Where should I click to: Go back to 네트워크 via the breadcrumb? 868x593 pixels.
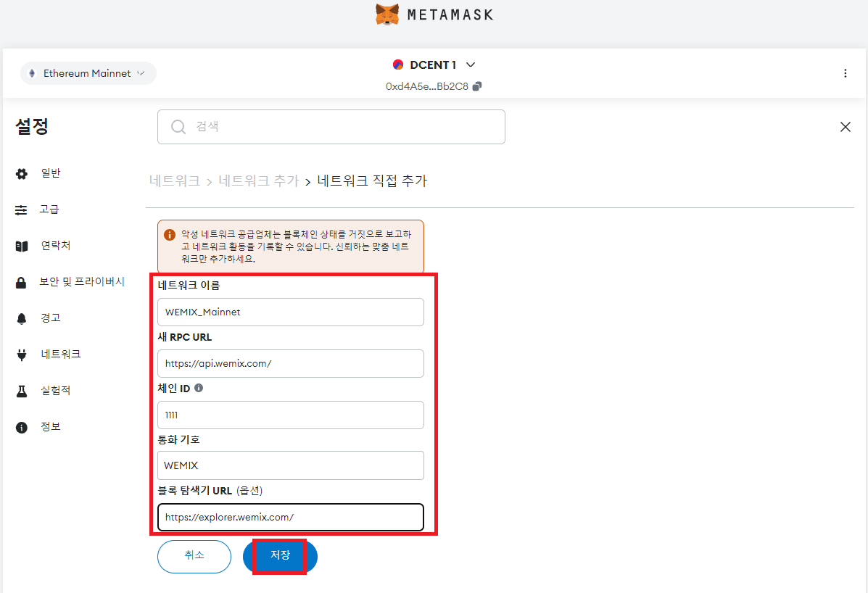click(174, 181)
